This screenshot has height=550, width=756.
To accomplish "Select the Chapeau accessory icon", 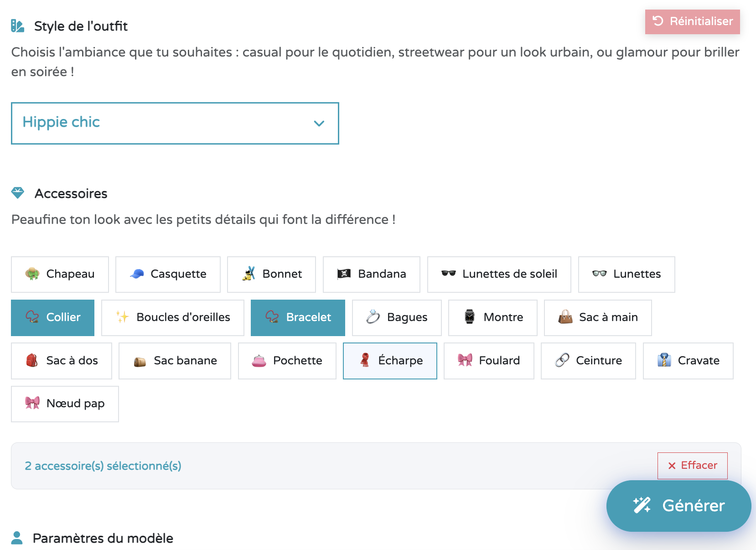I will pos(32,274).
